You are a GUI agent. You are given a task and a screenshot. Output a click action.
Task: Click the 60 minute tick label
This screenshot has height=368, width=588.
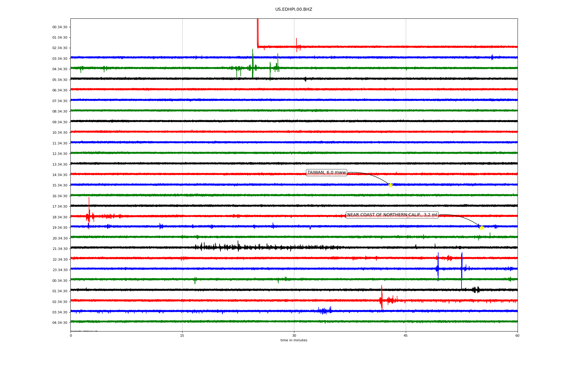(x=517, y=335)
